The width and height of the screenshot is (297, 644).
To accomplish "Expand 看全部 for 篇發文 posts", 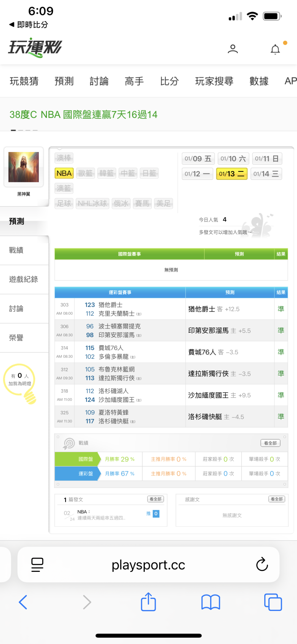I will 155,499.
